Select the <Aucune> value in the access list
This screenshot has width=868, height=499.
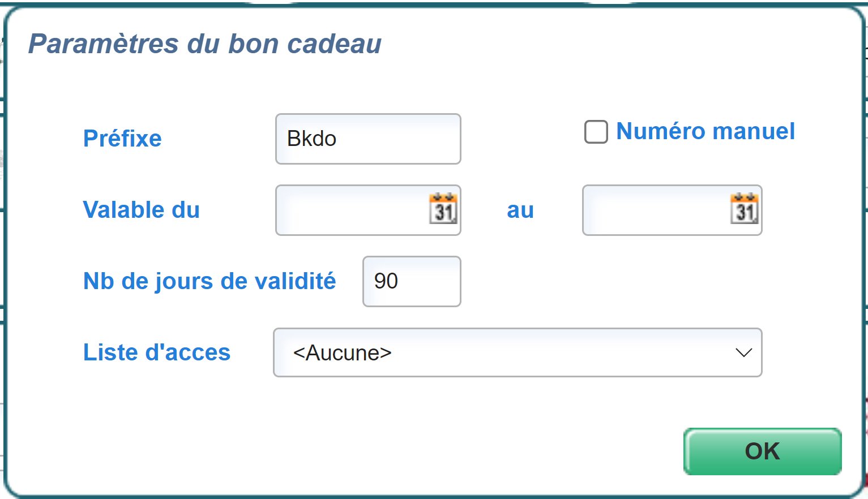[343, 352]
